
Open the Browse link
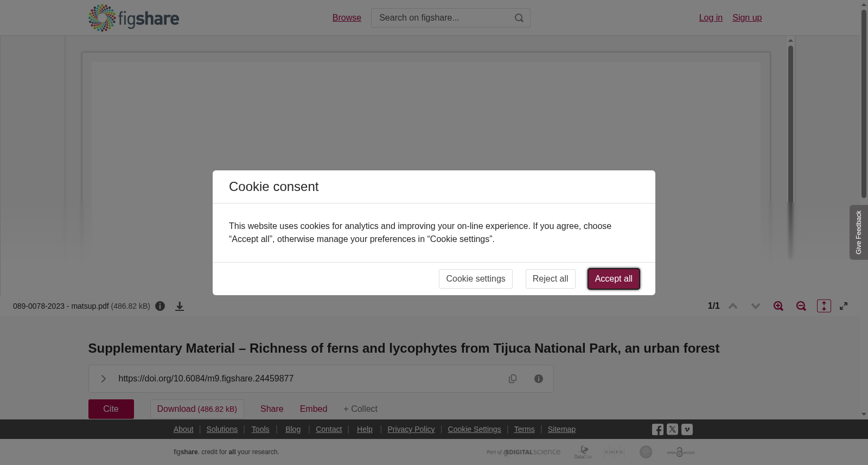347,18
